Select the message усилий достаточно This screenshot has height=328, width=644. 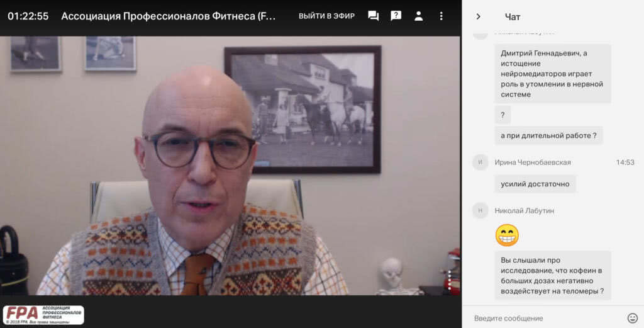(535, 184)
